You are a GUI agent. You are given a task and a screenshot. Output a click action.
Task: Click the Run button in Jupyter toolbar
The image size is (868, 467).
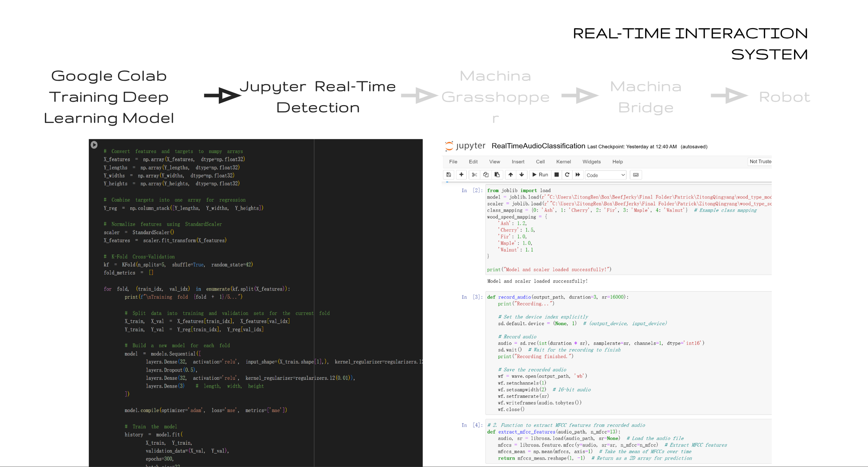coord(540,175)
